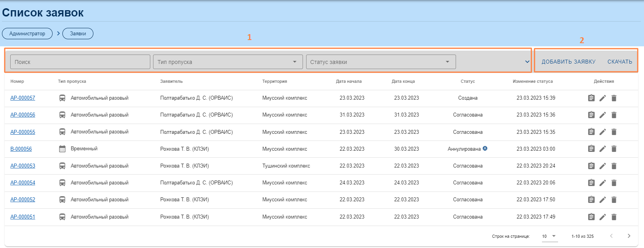Edit request B-000056 with pencil icon
The height and width of the screenshot is (248, 644).
(x=602, y=149)
